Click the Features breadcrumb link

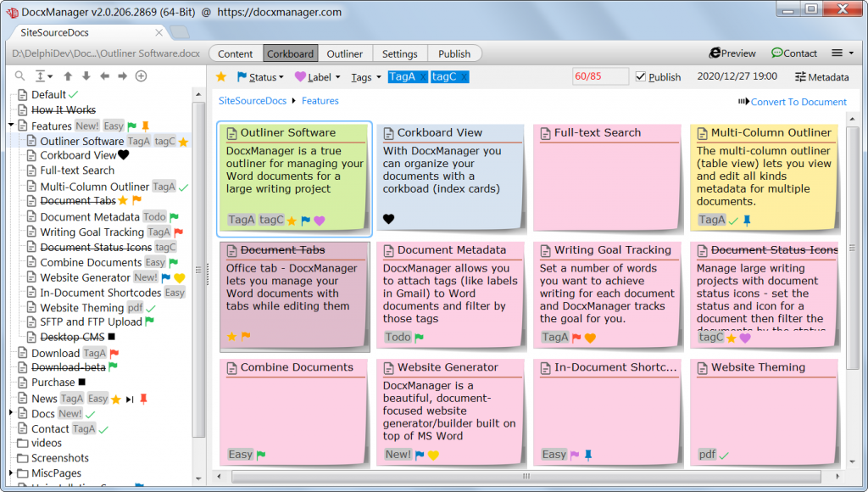pyautogui.click(x=320, y=101)
